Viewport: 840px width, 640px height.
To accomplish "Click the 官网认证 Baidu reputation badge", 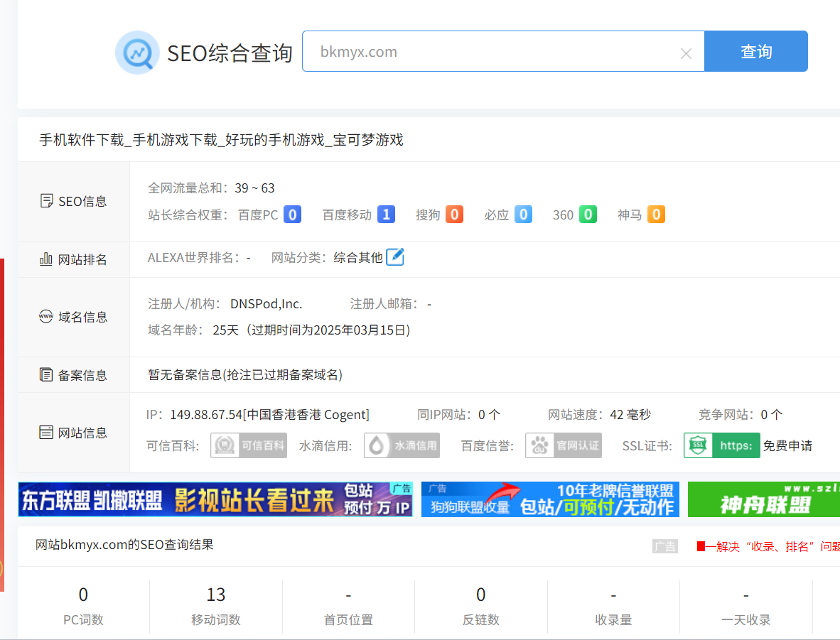I will click(564, 446).
